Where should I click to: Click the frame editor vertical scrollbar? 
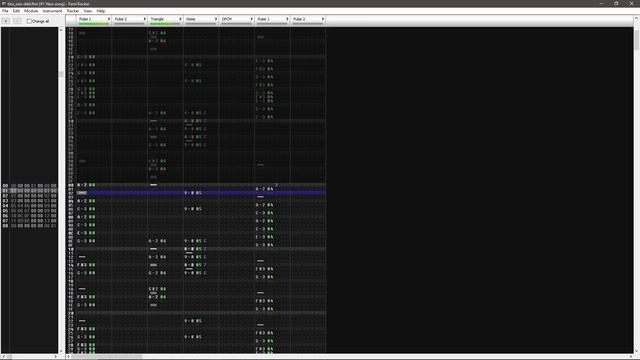click(x=61, y=190)
